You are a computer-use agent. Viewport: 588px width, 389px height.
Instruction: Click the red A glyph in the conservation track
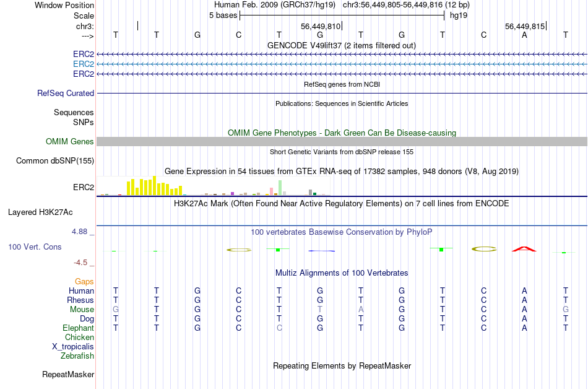[524, 249]
